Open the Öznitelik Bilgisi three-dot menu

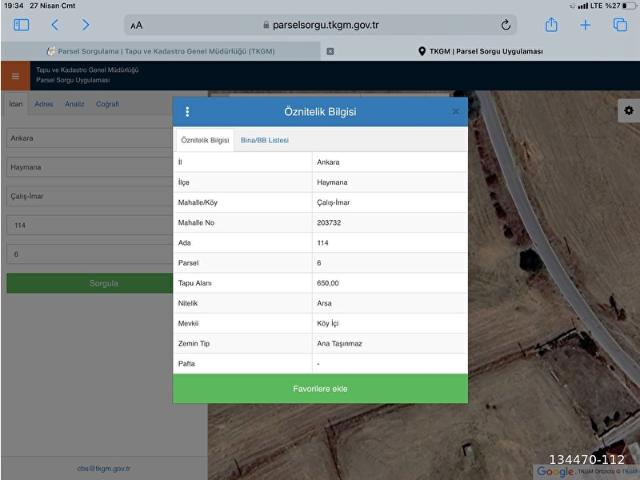click(187, 112)
